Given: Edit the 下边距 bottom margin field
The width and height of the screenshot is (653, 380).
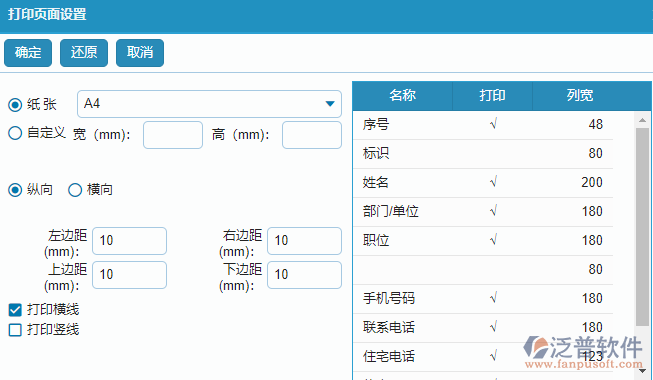Looking at the screenshot, I should point(304,275).
